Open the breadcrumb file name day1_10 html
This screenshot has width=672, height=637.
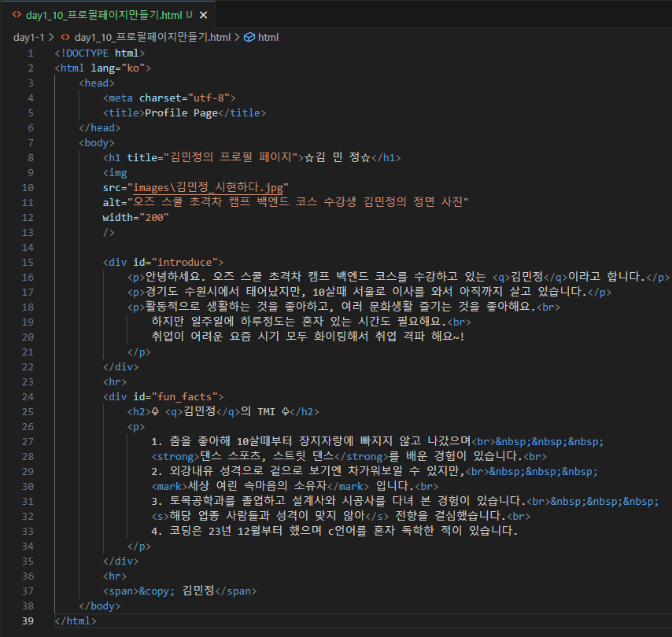tap(153, 37)
